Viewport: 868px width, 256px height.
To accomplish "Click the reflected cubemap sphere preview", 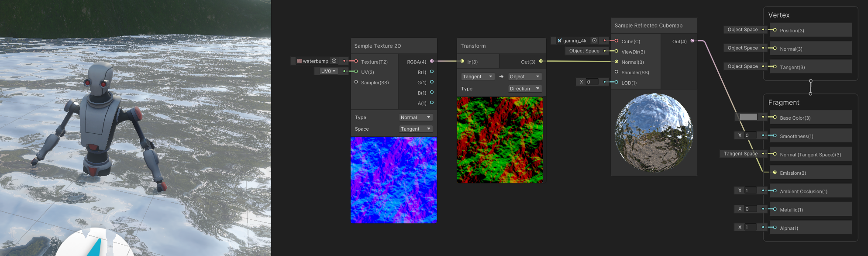I will tap(654, 133).
